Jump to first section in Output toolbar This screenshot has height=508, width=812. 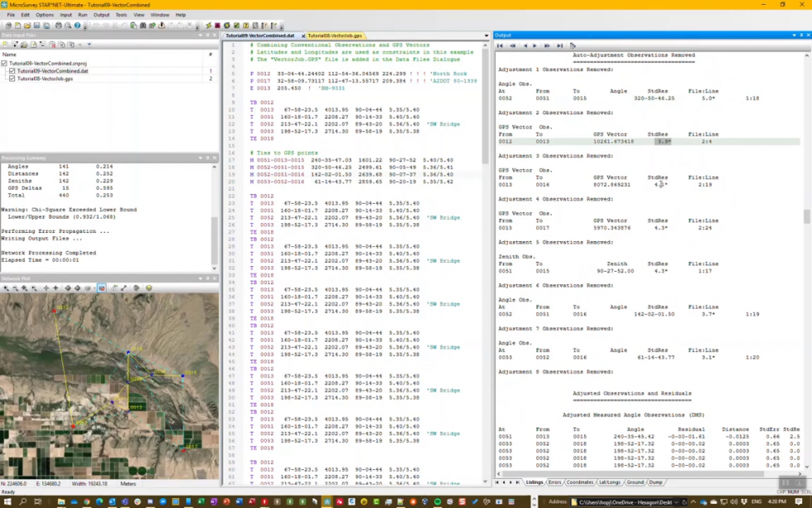500,46
